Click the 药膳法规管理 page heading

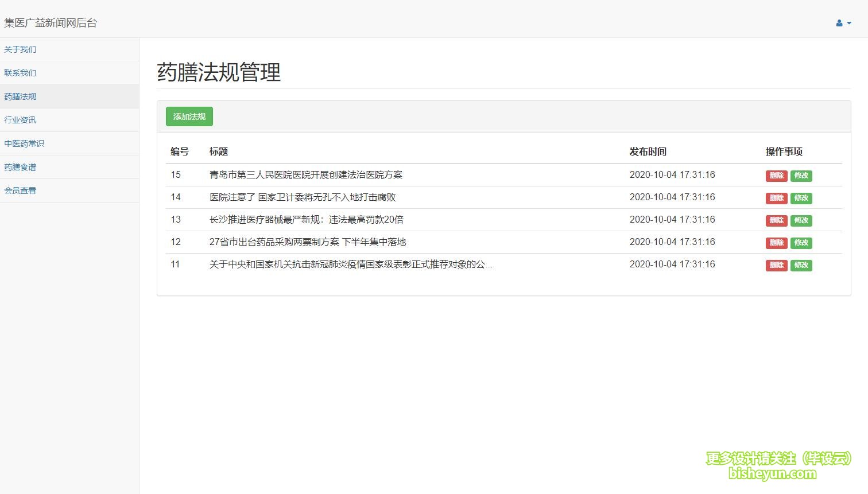pyautogui.click(x=219, y=72)
